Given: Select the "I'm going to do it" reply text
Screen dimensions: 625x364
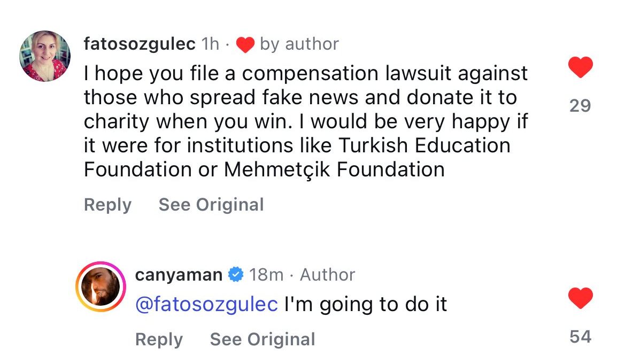Looking at the screenshot, I should tap(366, 304).
